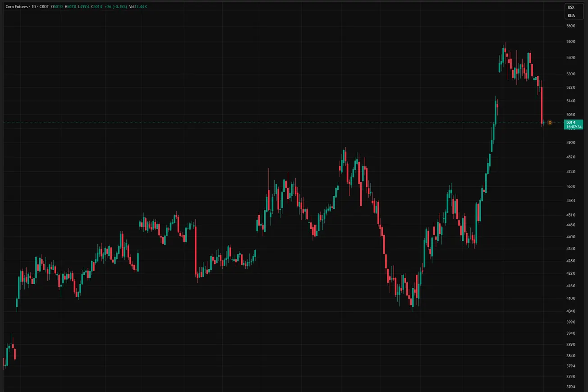Image resolution: width=588 pixels, height=392 pixels.
Task: Open the BUA unit selector
Action: [x=571, y=15]
